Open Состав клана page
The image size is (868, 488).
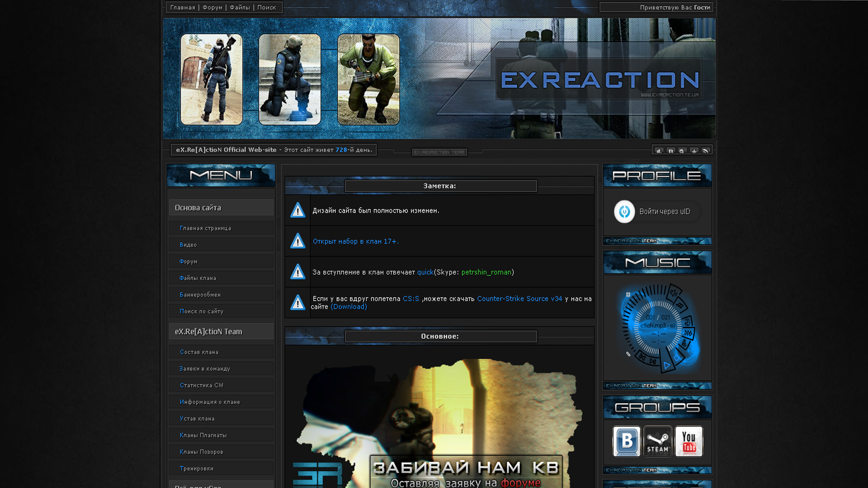point(221,352)
